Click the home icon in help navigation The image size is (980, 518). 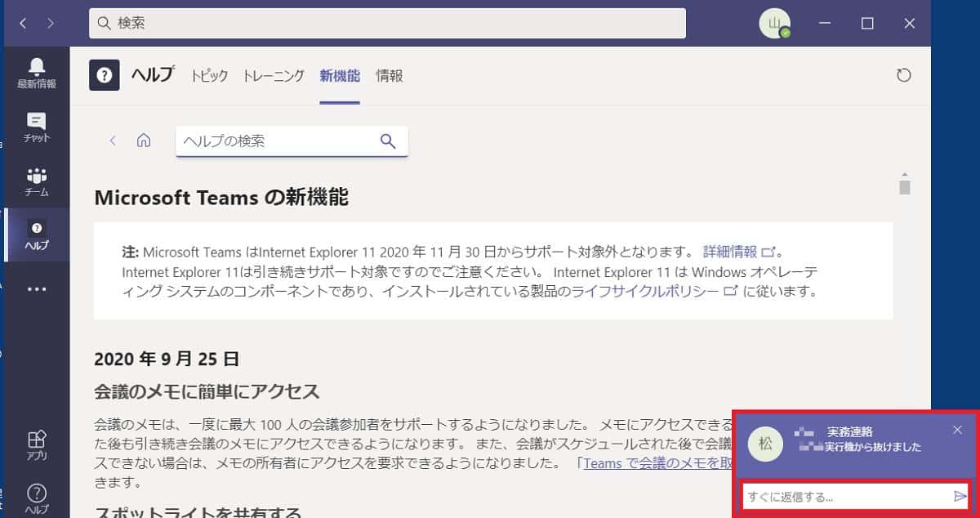click(144, 140)
